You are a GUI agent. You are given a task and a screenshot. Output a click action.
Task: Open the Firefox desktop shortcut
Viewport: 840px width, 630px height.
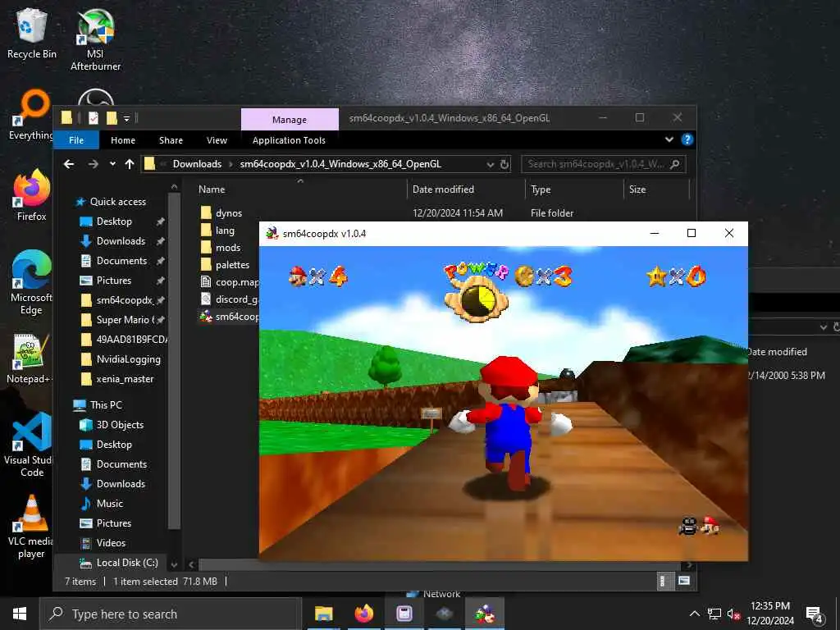coord(32,195)
